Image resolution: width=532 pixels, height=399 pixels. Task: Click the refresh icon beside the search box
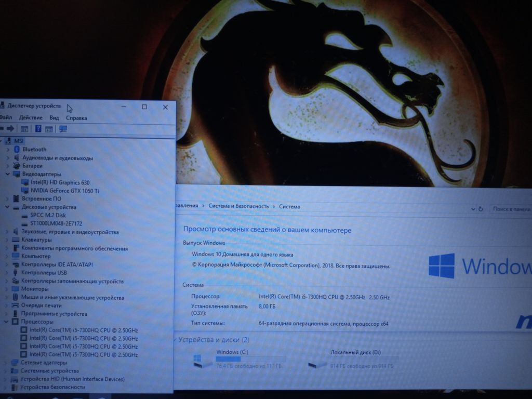pyautogui.click(x=481, y=209)
